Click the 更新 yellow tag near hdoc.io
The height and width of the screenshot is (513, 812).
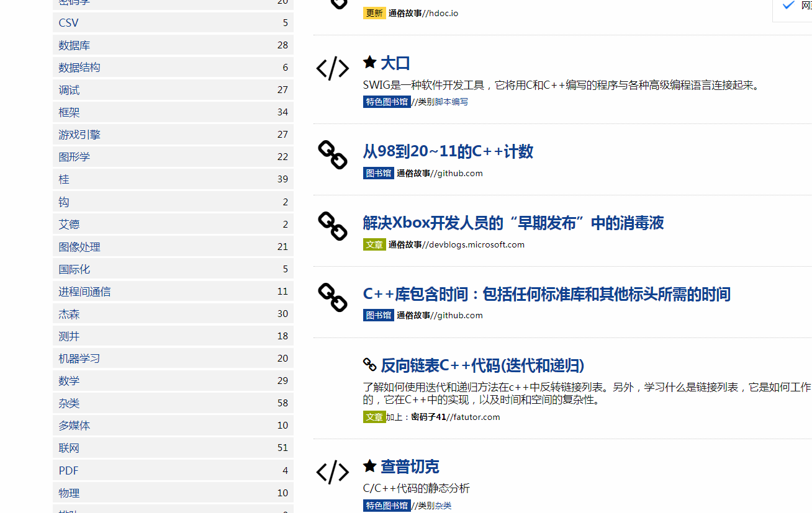click(374, 13)
